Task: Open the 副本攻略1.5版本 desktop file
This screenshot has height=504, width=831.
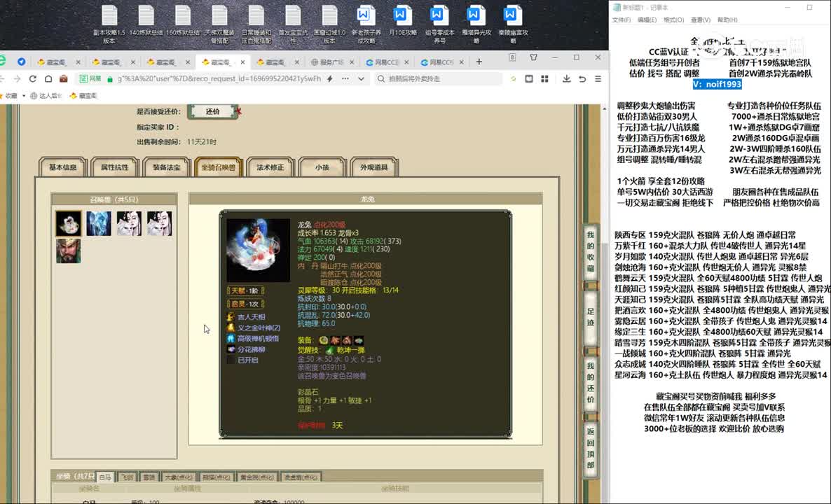Action: [x=109, y=24]
